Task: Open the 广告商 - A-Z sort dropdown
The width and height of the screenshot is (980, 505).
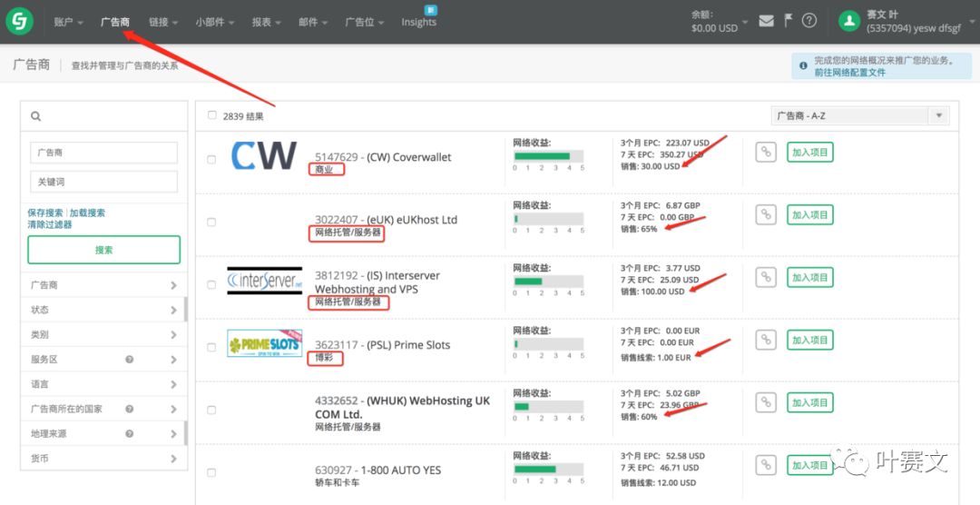Action: pyautogui.click(x=860, y=115)
